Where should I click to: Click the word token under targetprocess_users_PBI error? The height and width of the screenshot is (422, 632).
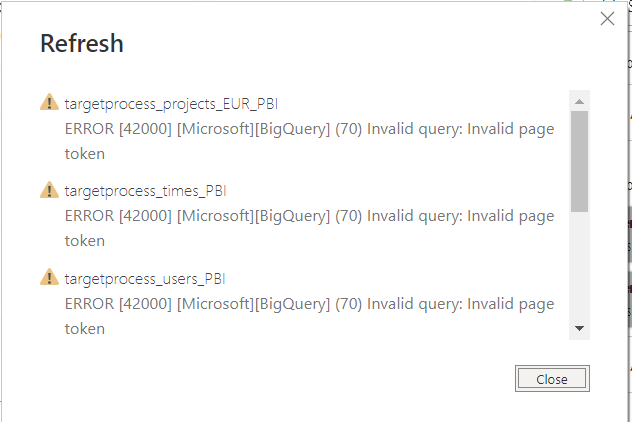pyautogui.click(x=85, y=329)
